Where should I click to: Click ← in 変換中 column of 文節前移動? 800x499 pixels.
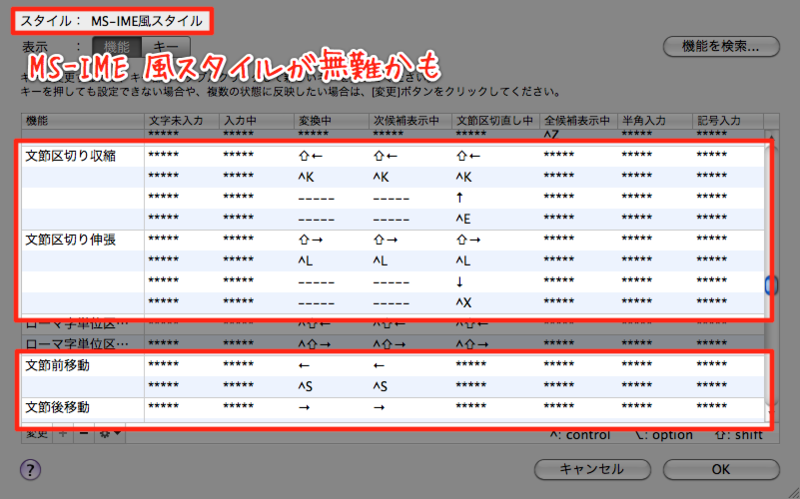[x=304, y=365]
